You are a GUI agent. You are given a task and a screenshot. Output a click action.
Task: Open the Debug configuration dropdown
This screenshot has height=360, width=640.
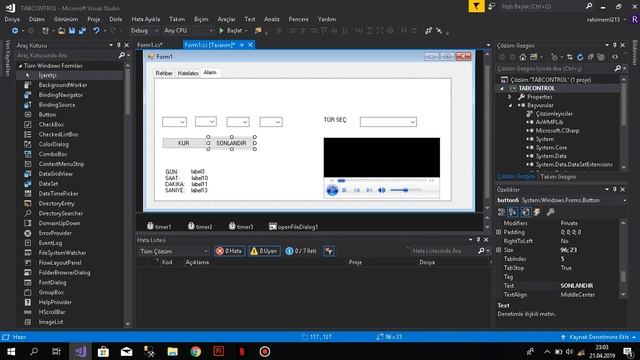[144, 31]
